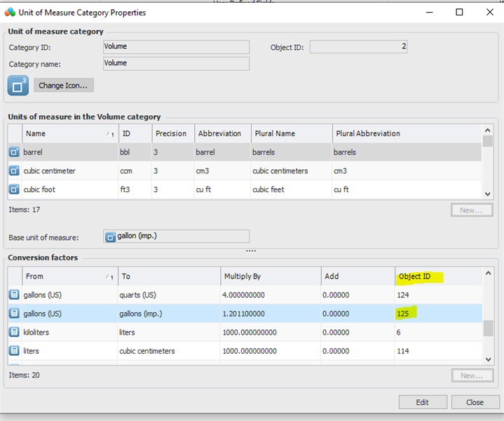Click the Abbreviation column header
This screenshot has width=504, height=421.
click(x=219, y=133)
